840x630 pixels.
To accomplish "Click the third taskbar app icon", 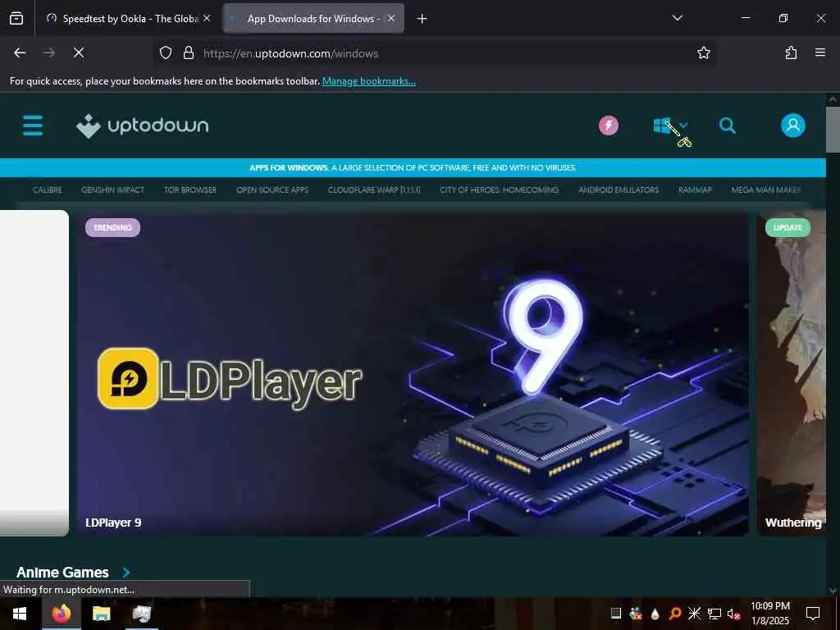I will pyautogui.click(x=141, y=614).
